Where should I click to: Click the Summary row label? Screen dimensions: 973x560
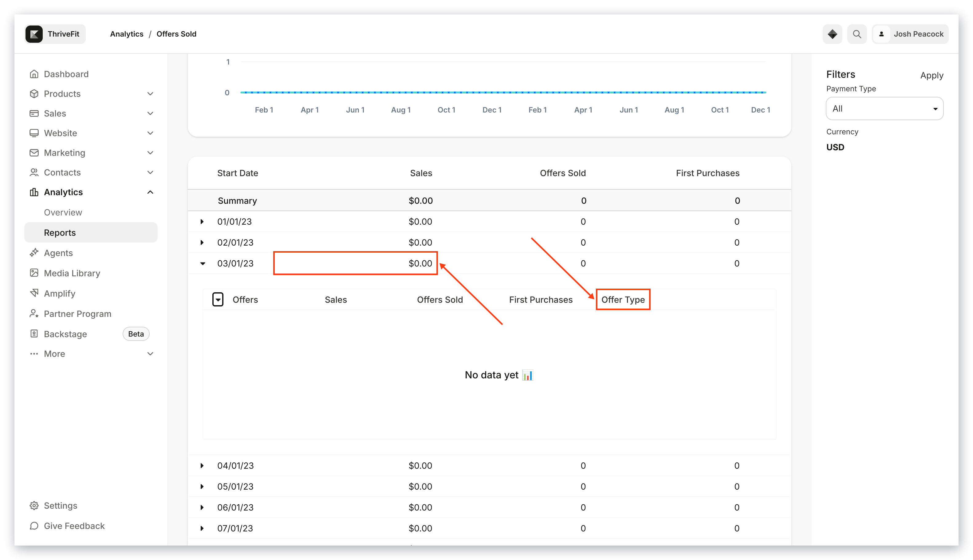tap(237, 201)
